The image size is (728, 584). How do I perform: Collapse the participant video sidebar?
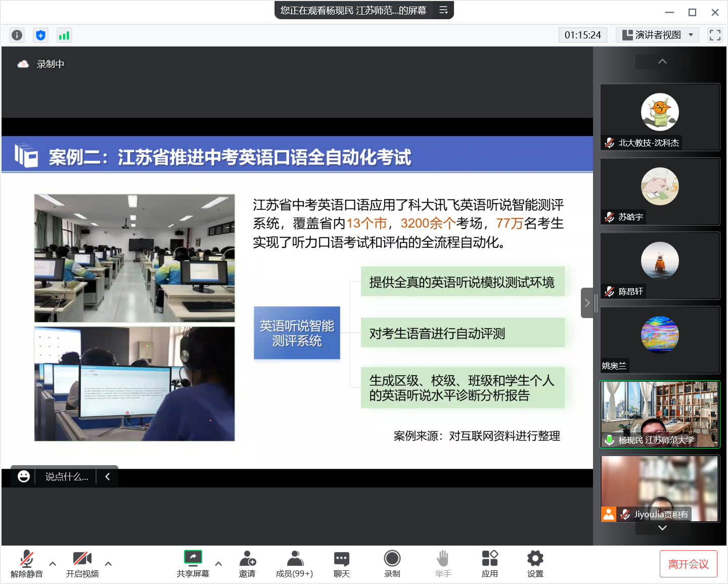click(x=587, y=303)
